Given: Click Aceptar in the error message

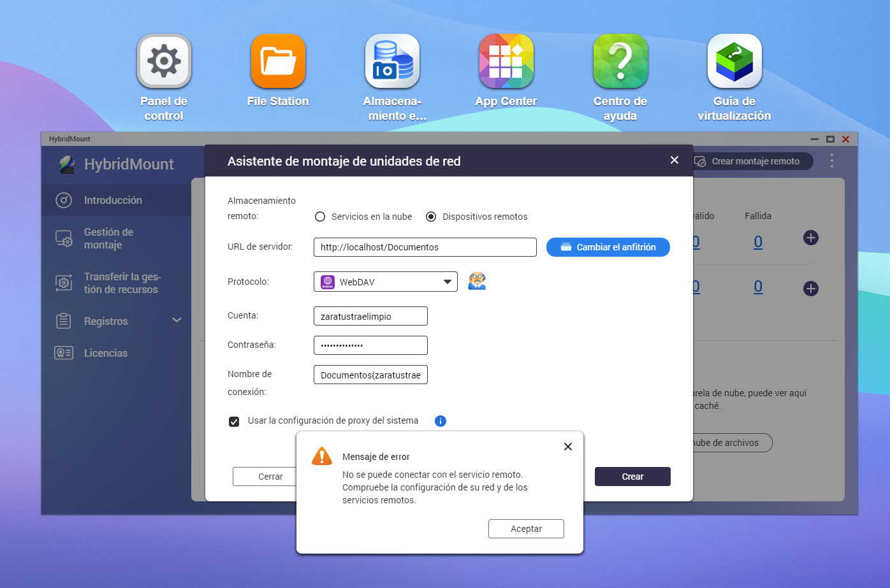Looking at the screenshot, I should [x=526, y=529].
